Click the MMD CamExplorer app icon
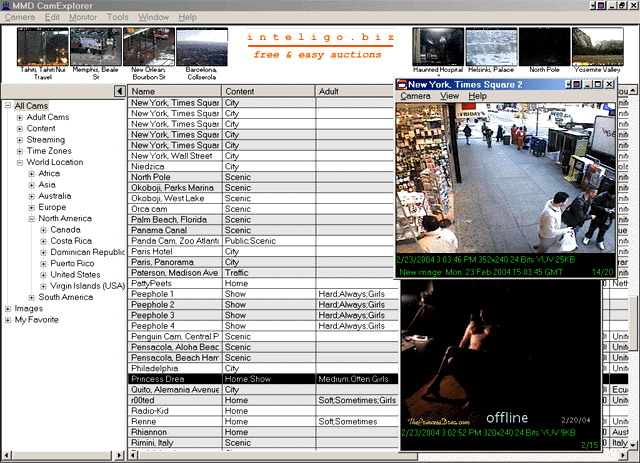The width and height of the screenshot is (640, 463). pos(6,5)
